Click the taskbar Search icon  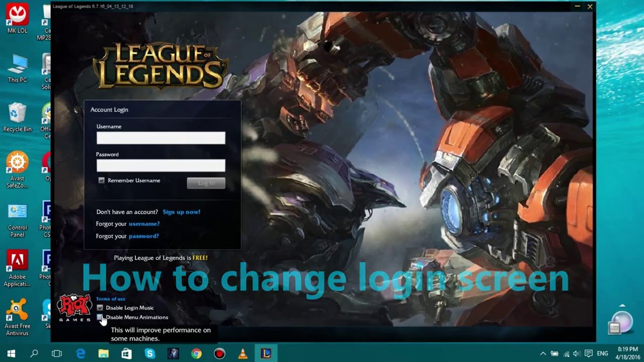(34, 353)
